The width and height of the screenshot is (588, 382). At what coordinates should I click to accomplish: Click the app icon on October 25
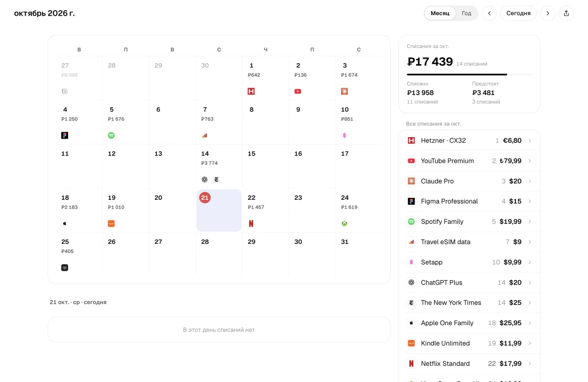tap(65, 268)
